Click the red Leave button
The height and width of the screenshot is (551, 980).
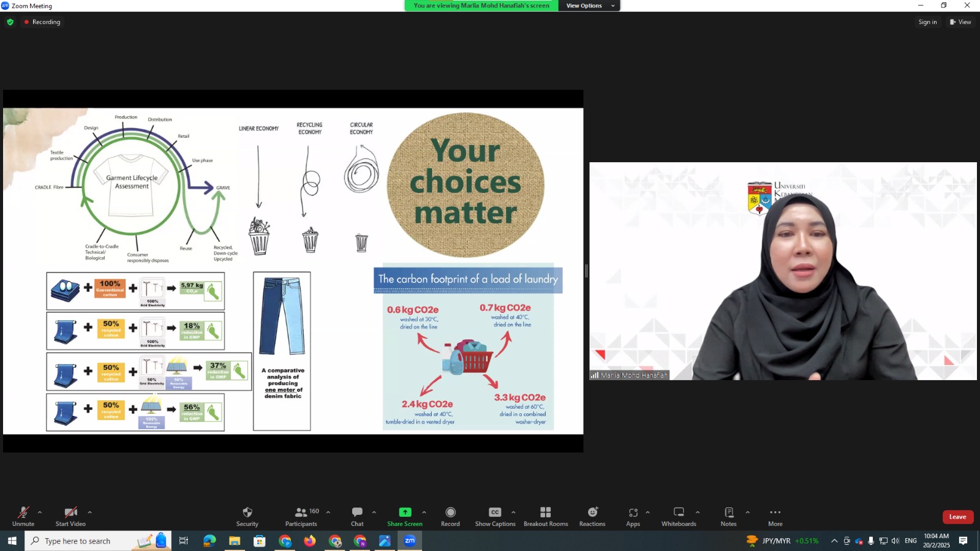click(x=957, y=517)
